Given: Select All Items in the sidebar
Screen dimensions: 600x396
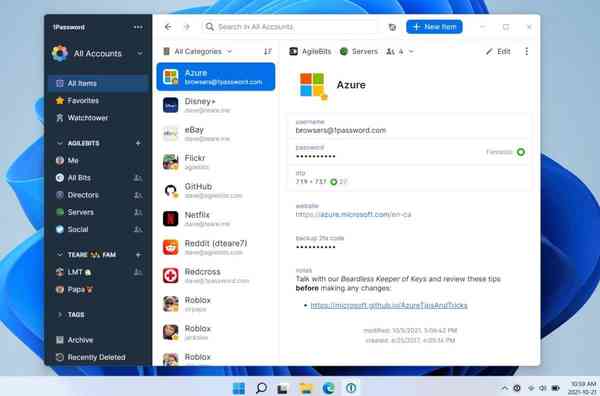Looking at the screenshot, I should 98,83.
